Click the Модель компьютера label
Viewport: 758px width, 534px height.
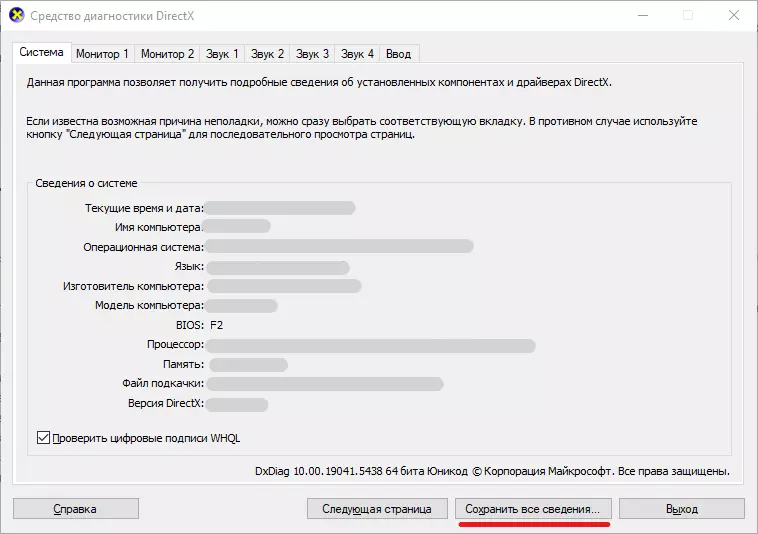(149, 305)
